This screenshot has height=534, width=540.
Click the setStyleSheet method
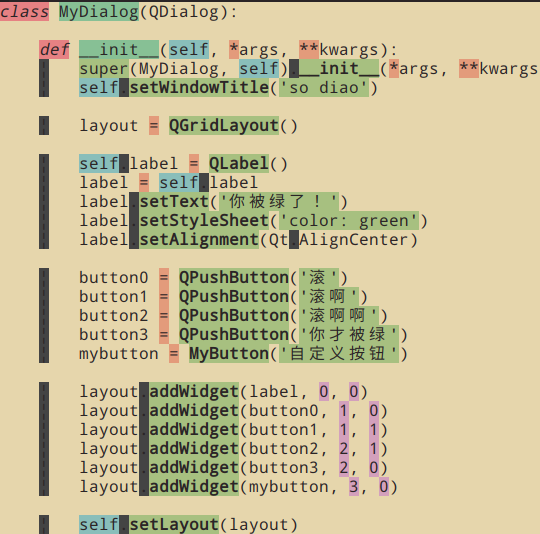204,220
